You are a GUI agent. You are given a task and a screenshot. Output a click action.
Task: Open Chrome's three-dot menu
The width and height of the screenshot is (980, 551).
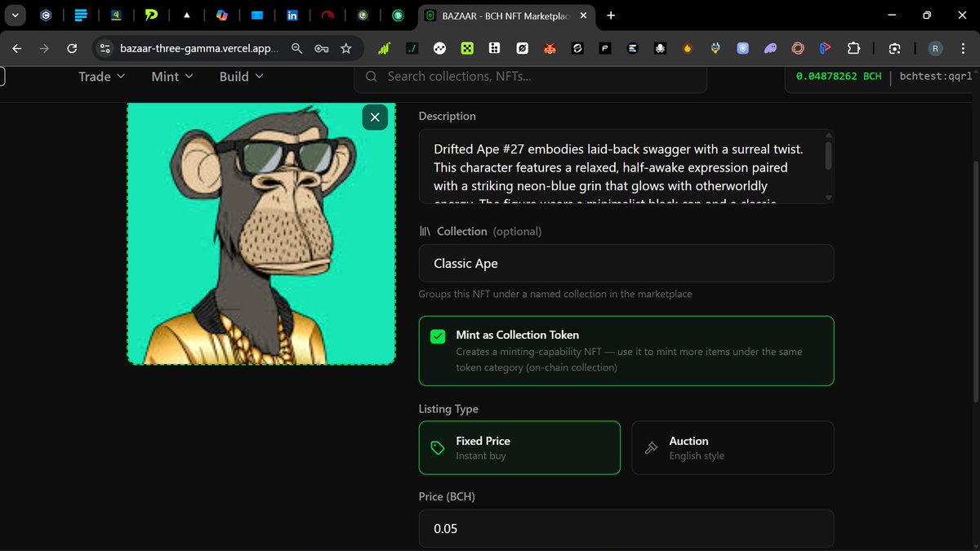964,48
